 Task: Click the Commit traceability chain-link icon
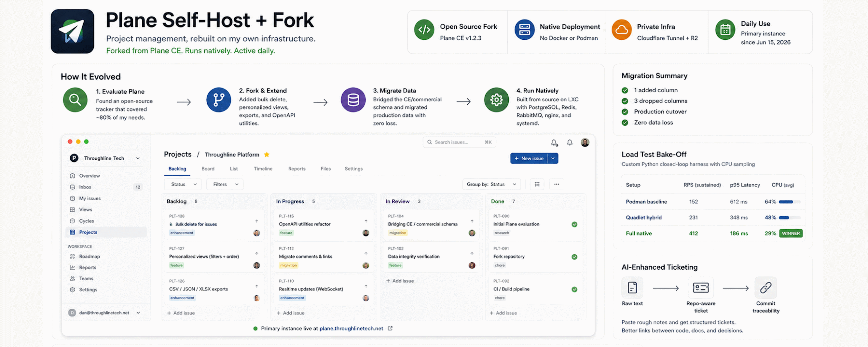(765, 288)
